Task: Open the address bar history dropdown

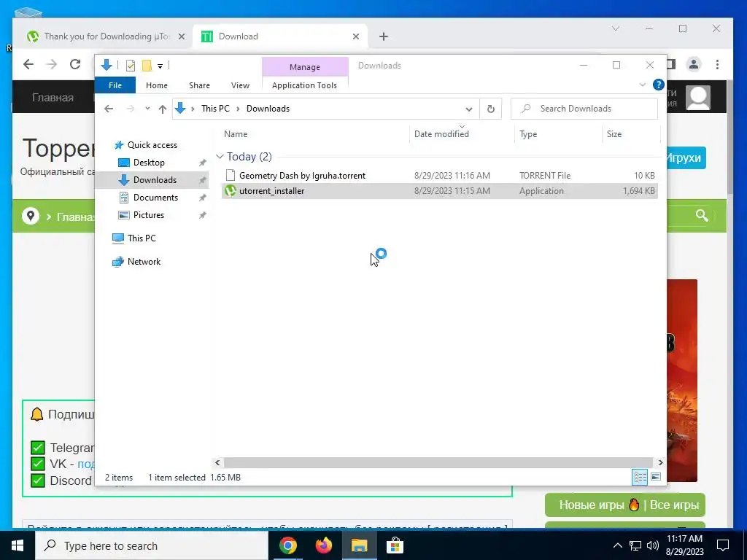Action: point(469,109)
